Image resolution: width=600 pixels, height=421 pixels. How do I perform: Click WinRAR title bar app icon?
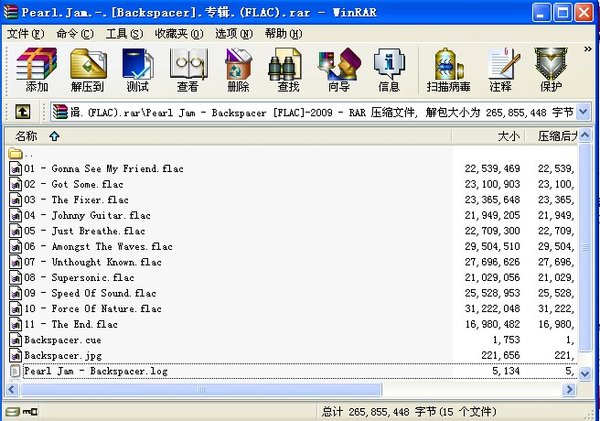click(10, 11)
